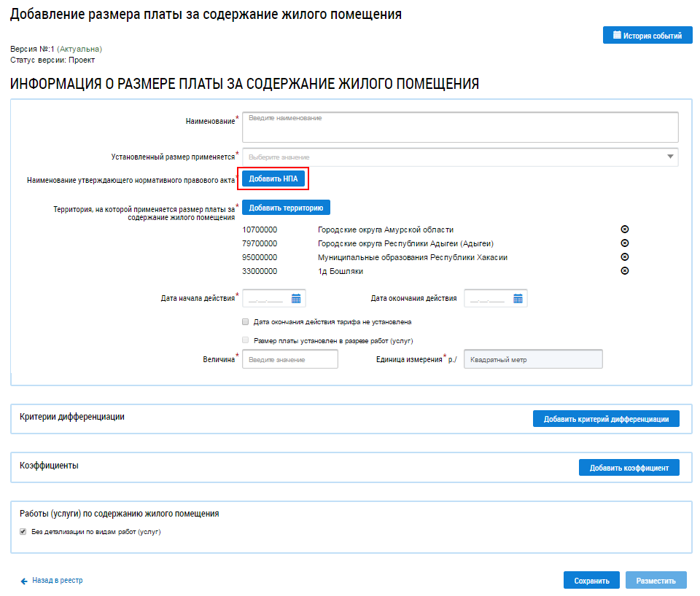The height and width of the screenshot is (596, 700).
Task: Select territory code 33000000
Action: [x=260, y=271]
